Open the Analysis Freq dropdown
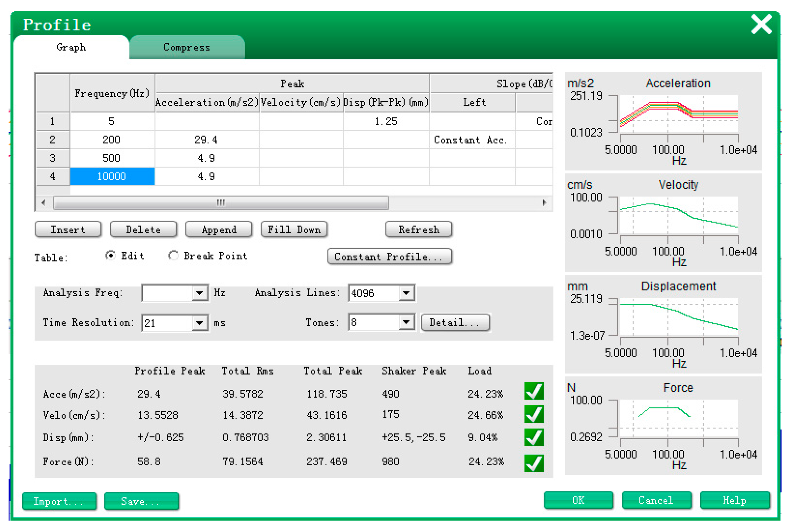The width and height of the screenshot is (792, 532). [199, 293]
